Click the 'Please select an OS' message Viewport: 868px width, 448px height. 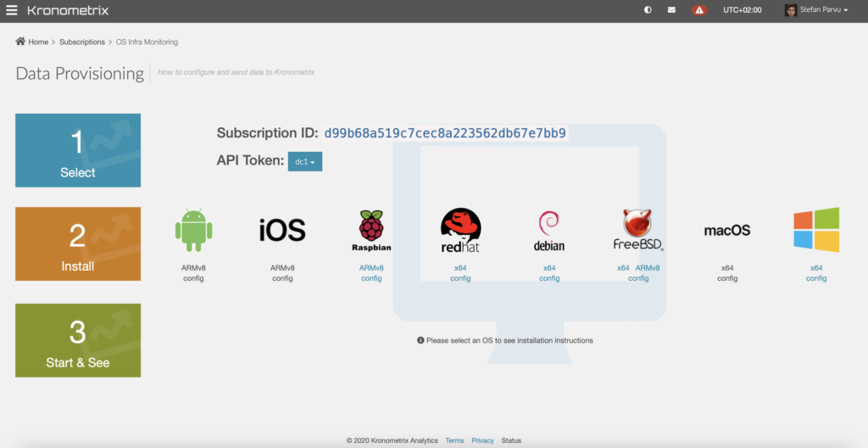[x=509, y=340]
